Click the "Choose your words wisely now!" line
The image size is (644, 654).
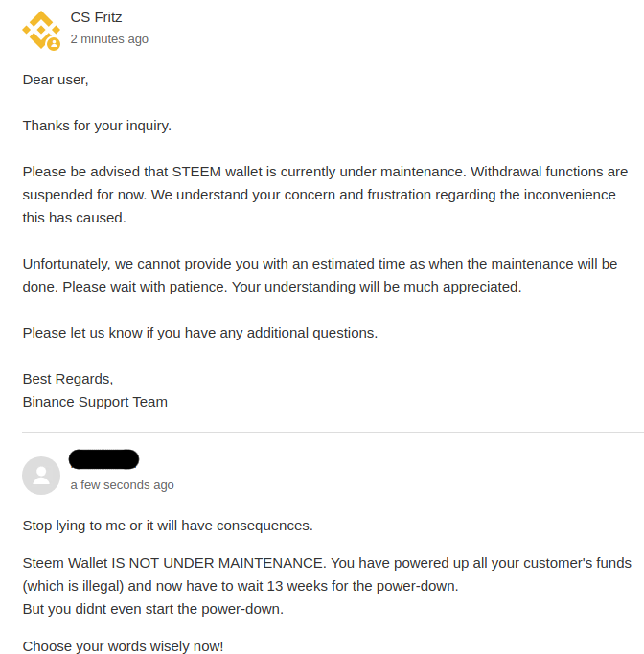pos(123,646)
